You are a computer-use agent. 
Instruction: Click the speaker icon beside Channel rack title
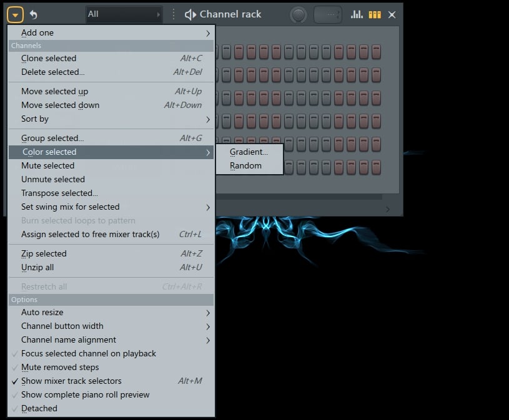(x=190, y=14)
